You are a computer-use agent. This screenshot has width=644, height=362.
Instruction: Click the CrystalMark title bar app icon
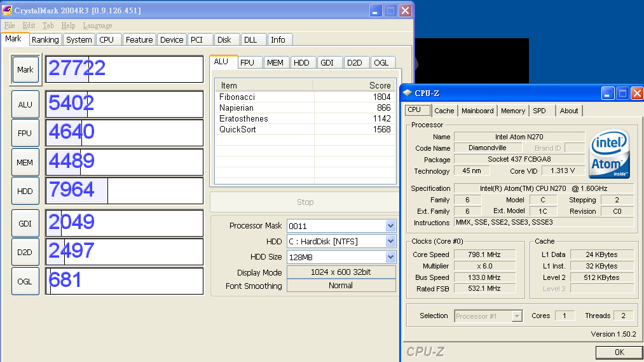click(7, 10)
